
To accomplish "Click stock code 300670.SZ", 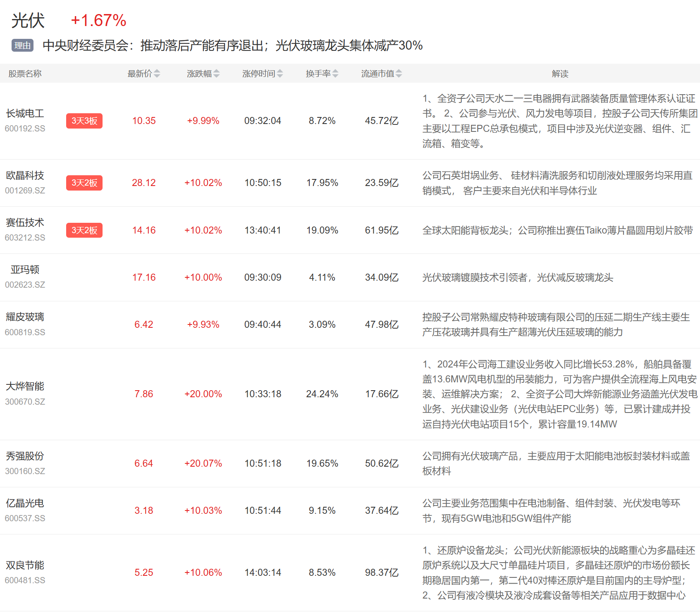I will (x=25, y=402).
